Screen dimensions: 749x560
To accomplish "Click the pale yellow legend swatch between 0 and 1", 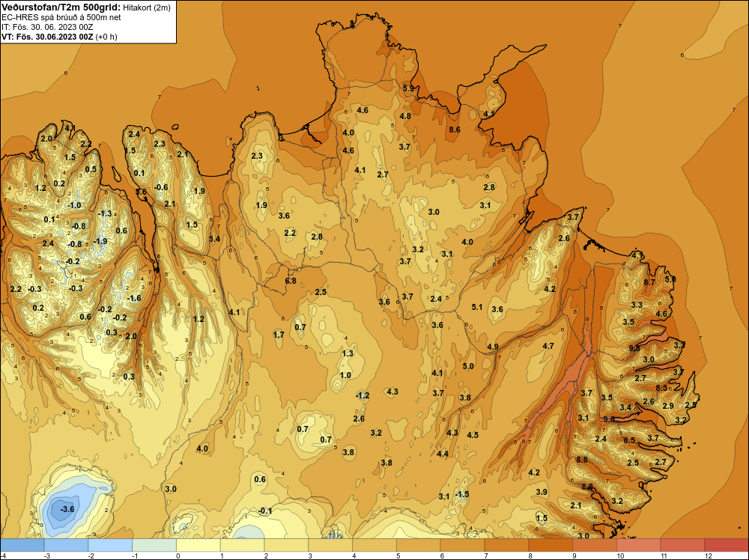I will click(x=198, y=545).
